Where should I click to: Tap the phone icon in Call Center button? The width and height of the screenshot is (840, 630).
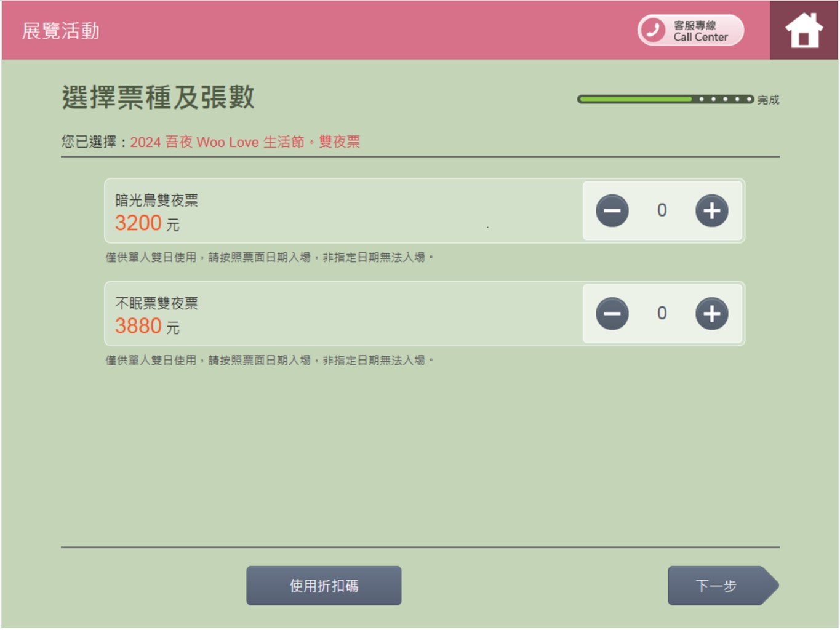point(653,30)
